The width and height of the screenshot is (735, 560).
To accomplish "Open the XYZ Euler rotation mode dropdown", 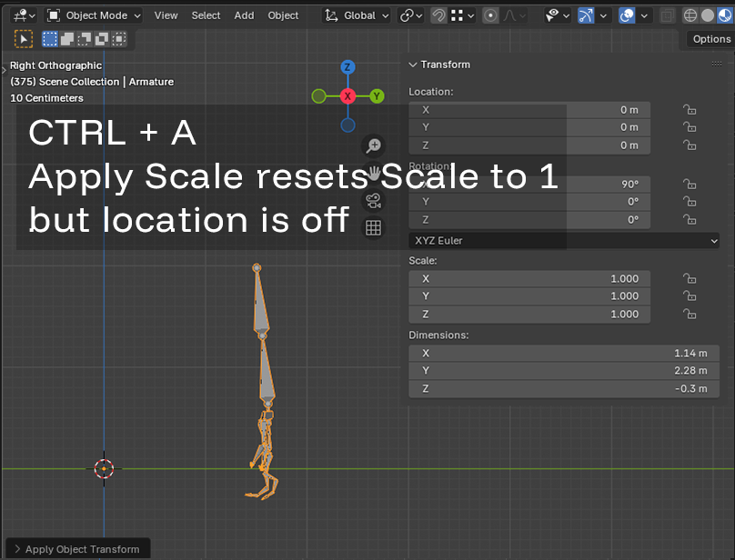I will pos(564,241).
